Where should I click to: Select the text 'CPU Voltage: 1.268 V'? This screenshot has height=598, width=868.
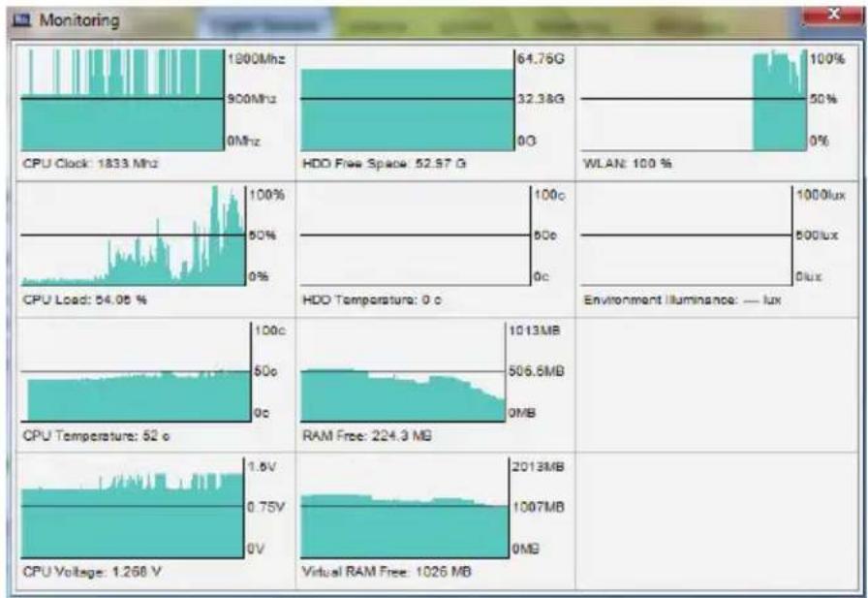pyautogui.click(x=92, y=572)
